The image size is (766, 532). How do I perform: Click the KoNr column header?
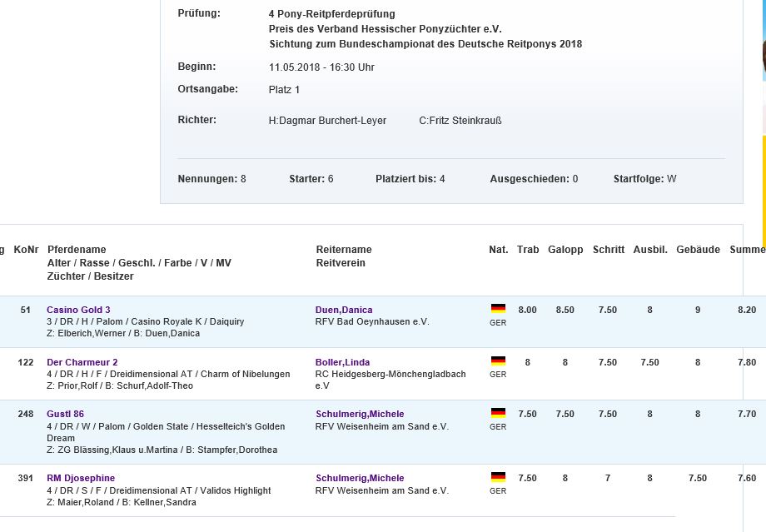tap(26, 250)
